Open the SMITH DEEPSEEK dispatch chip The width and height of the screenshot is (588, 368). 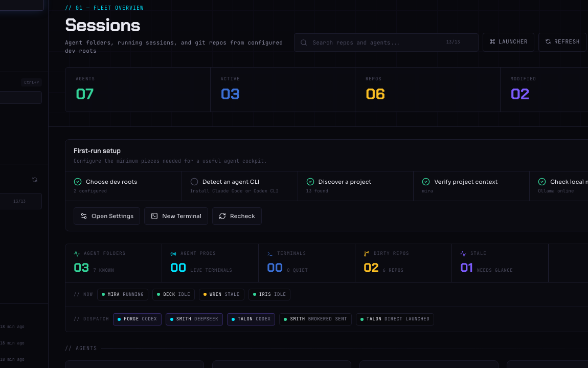(194, 319)
